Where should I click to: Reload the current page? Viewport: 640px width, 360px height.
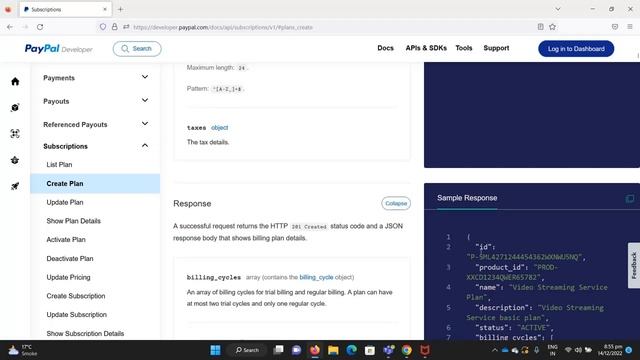point(40,27)
